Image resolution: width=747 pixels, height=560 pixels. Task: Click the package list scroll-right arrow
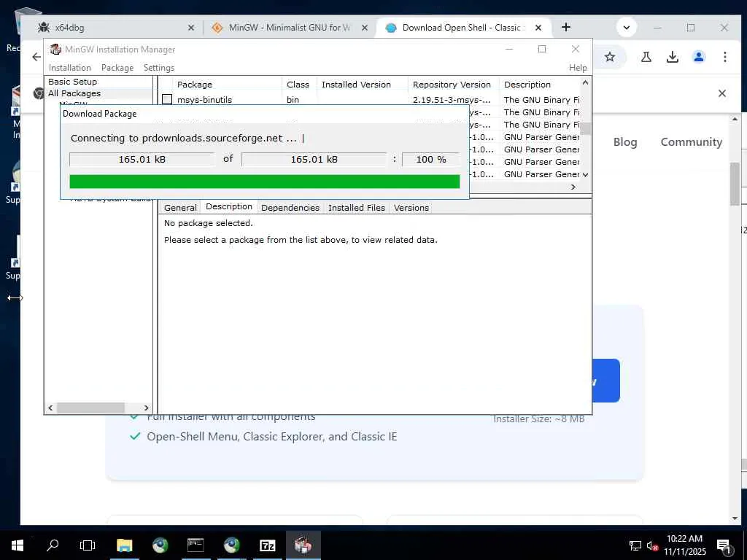coord(573,187)
